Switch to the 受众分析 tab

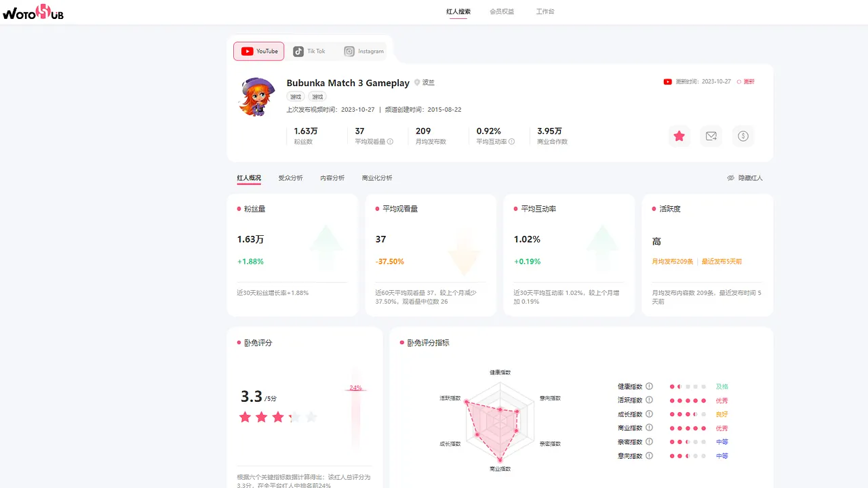click(291, 178)
